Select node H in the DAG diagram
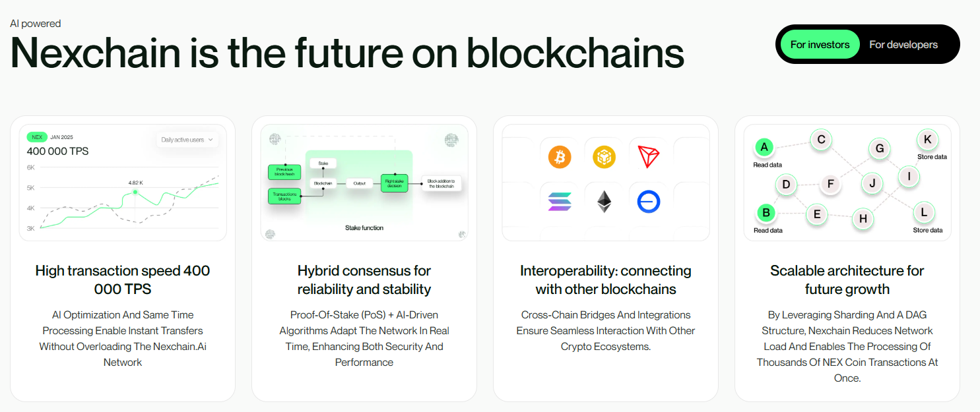 [x=863, y=219]
